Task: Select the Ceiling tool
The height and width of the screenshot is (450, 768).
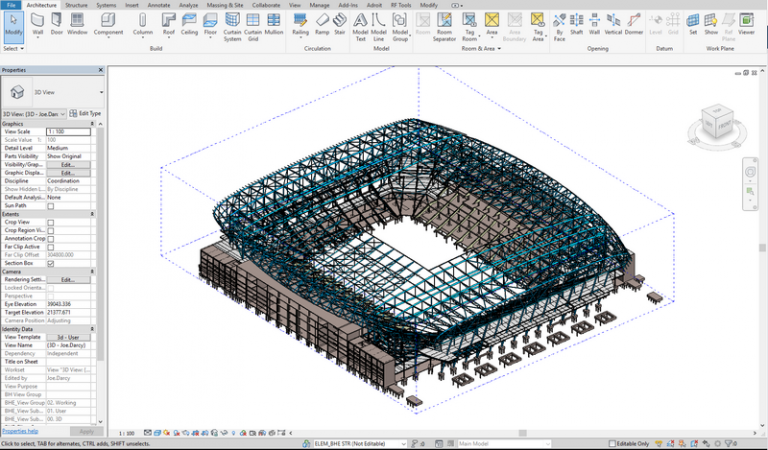Action: pos(189,24)
